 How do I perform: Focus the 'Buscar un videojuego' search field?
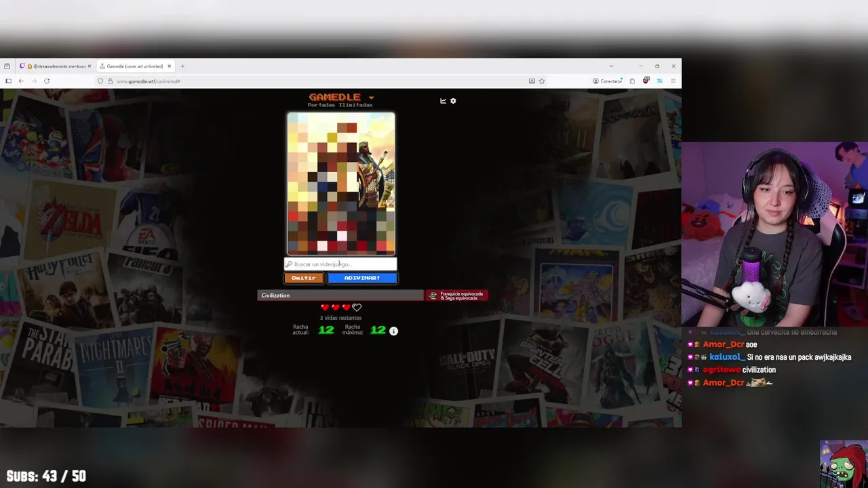tap(340, 264)
